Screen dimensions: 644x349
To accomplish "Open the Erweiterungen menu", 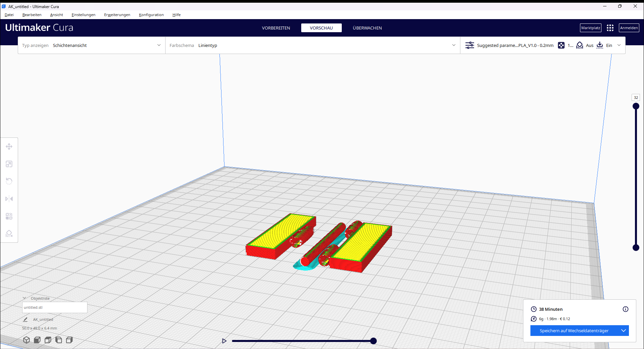I will (117, 15).
